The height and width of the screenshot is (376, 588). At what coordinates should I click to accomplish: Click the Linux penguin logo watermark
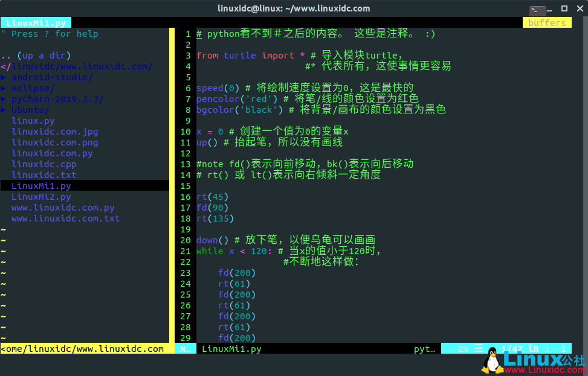(x=493, y=360)
